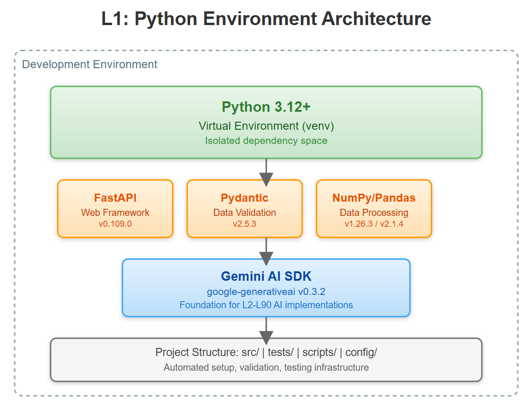
Task: Select the Python 3.12+ green block
Action: (x=266, y=122)
